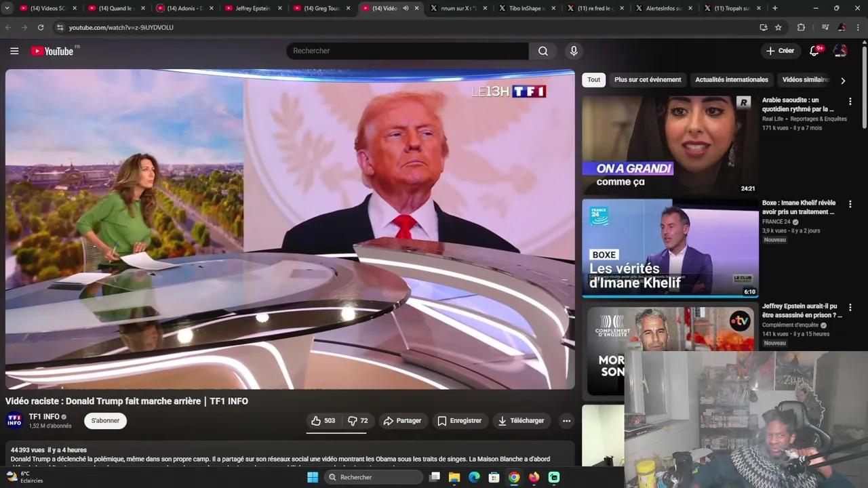
Task: View site information icon in address bar
Action: tap(60, 27)
